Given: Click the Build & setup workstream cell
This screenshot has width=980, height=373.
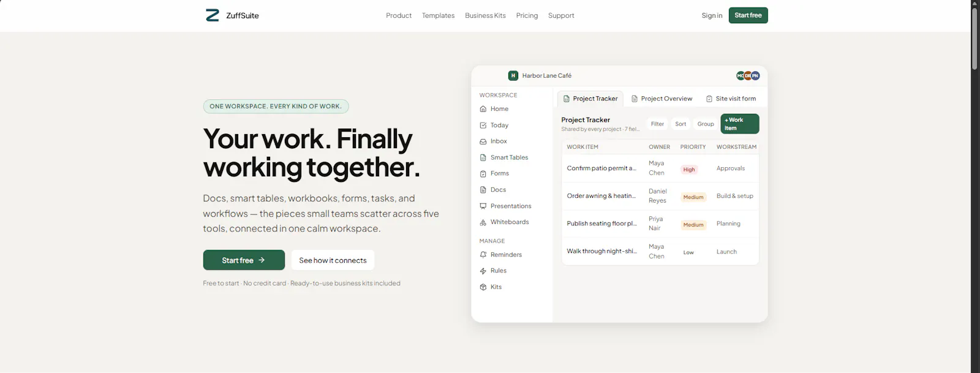Looking at the screenshot, I should (x=735, y=196).
